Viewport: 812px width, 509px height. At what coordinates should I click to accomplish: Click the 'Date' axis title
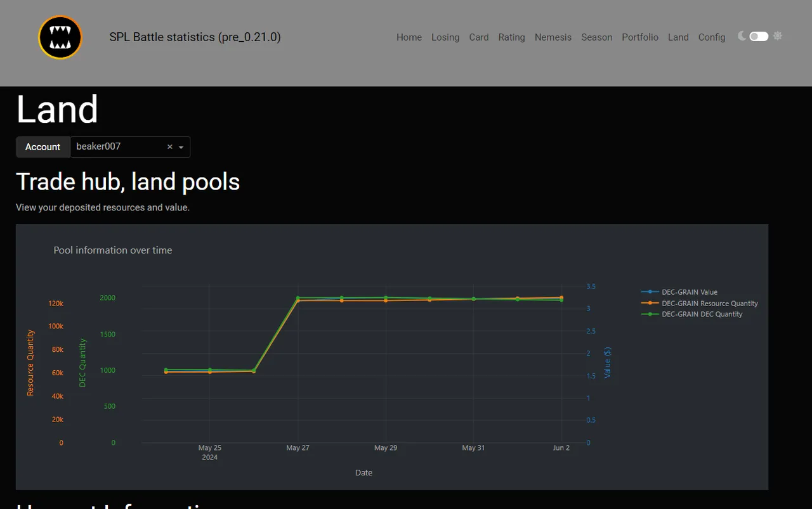(363, 473)
